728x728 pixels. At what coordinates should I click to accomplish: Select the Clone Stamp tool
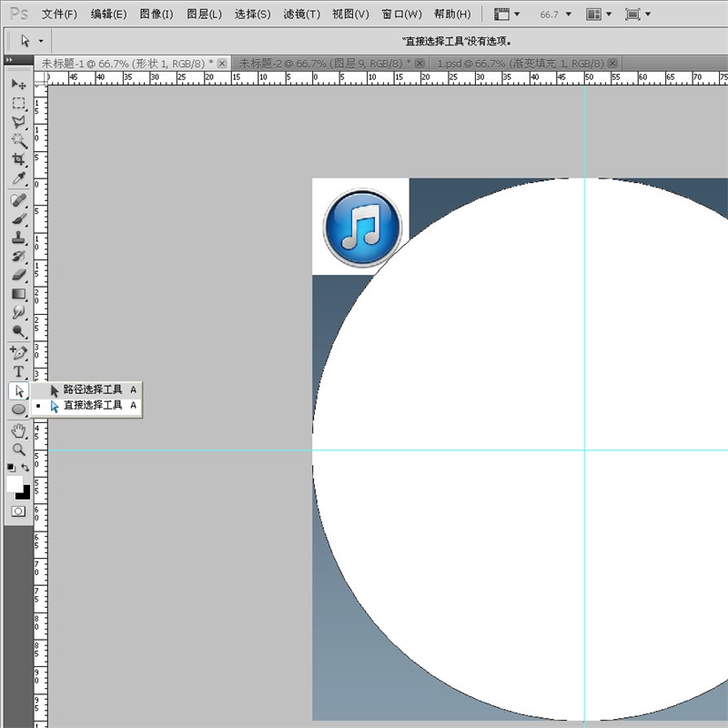coord(18,237)
